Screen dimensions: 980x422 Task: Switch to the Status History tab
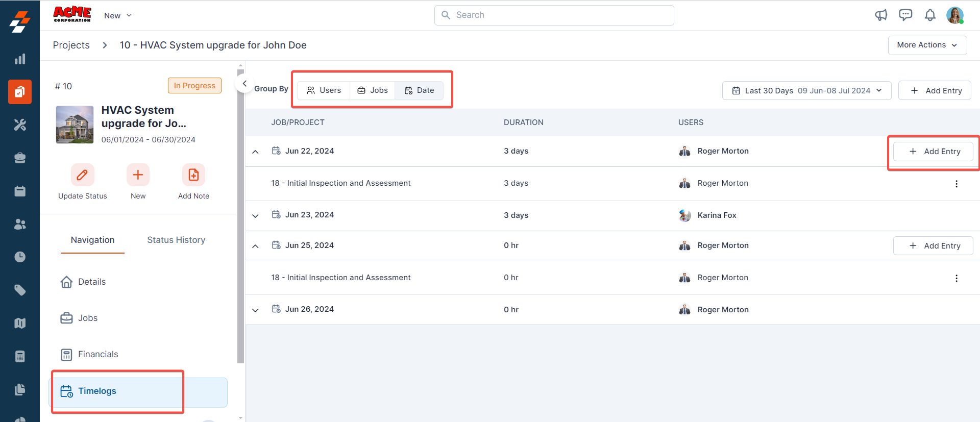(x=176, y=240)
